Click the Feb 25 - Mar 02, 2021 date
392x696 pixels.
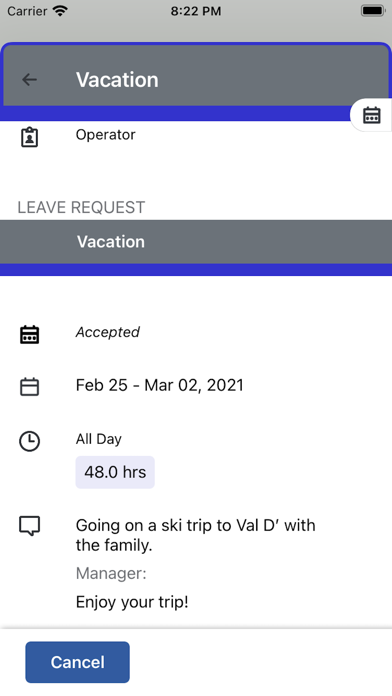[x=160, y=385]
